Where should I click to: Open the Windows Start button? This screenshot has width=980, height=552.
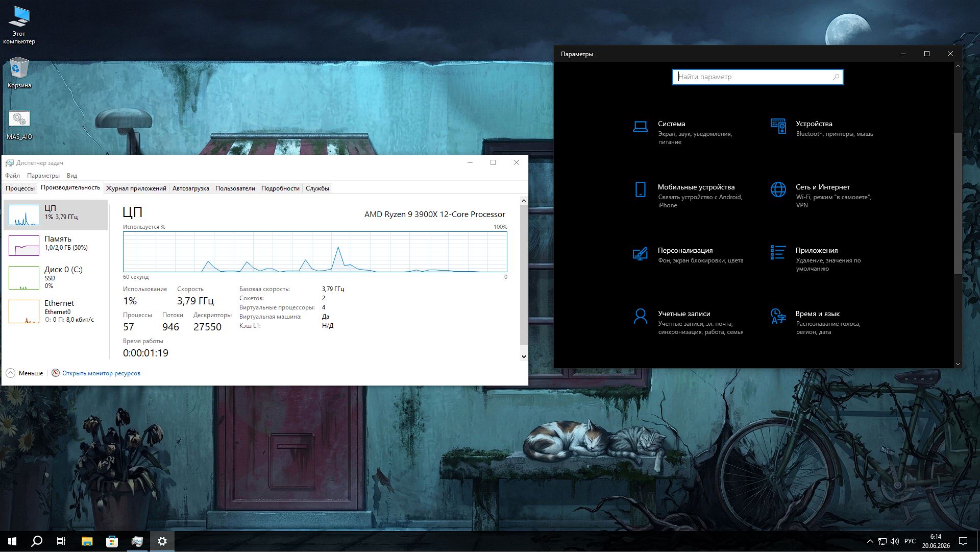(12, 541)
